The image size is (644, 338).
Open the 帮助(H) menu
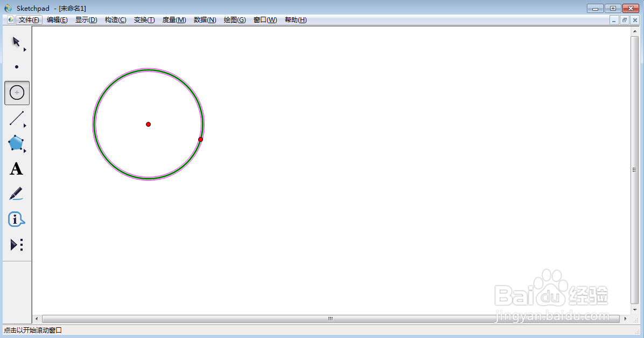pyautogui.click(x=296, y=20)
